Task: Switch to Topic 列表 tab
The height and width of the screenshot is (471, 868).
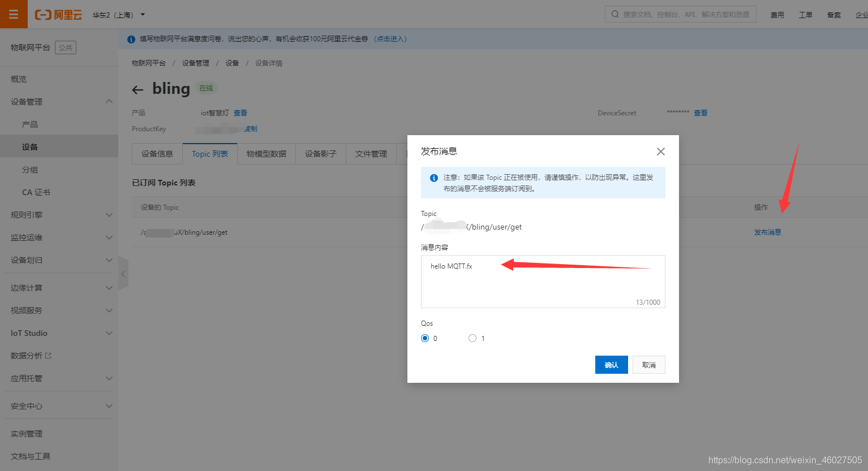Action: tap(210, 154)
